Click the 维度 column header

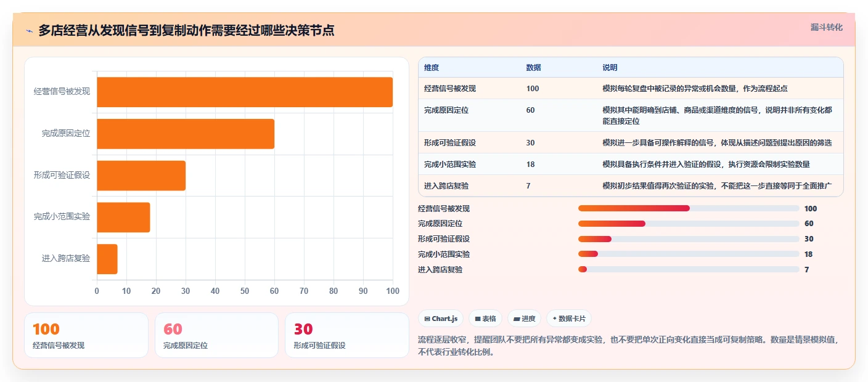[x=432, y=68]
